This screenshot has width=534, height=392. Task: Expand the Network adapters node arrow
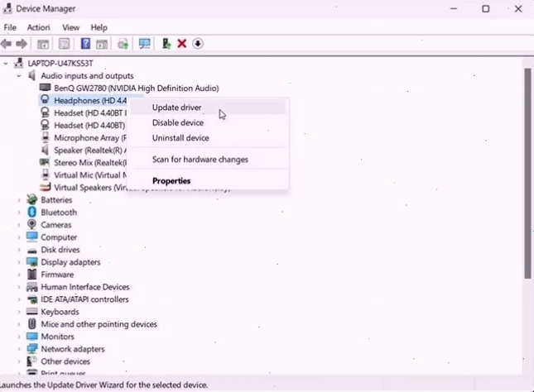coord(19,349)
